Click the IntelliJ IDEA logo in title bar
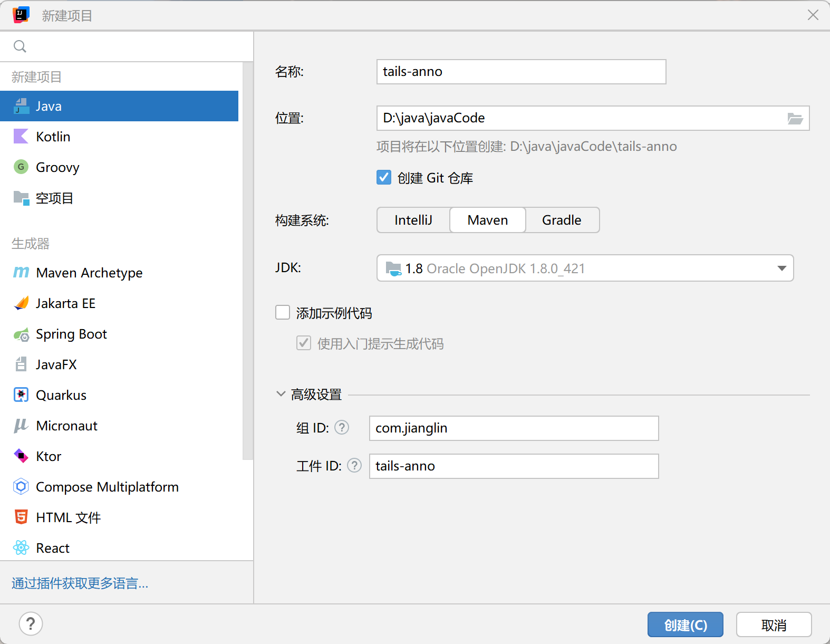Image resolution: width=830 pixels, height=644 pixels. pyautogui.click(x=21, y=15)
